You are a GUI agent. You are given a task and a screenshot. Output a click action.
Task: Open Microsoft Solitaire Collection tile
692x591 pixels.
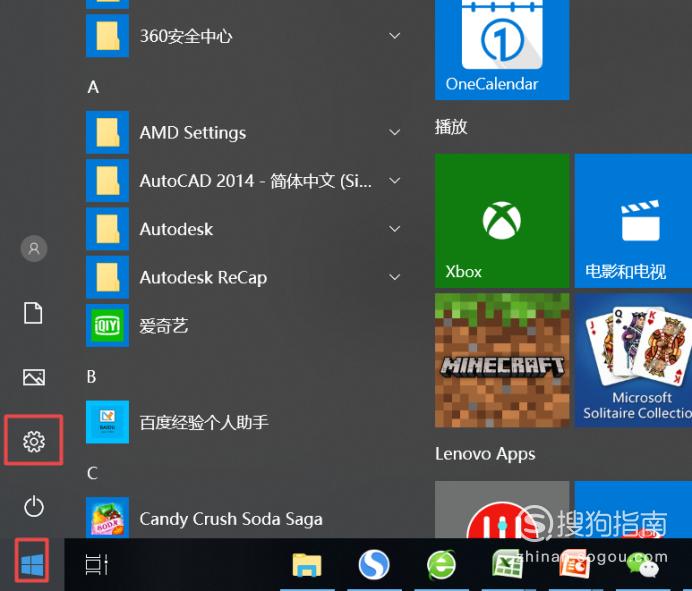tap(633, 361)
